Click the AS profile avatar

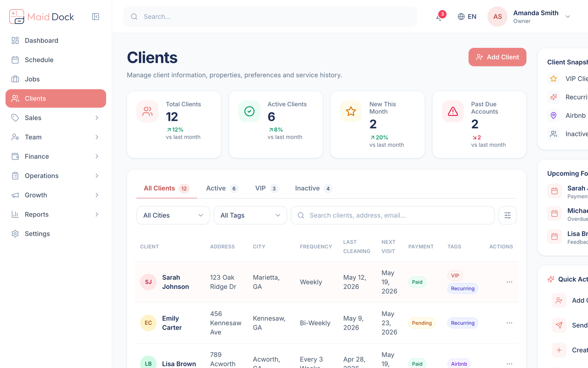coord(498,17)
